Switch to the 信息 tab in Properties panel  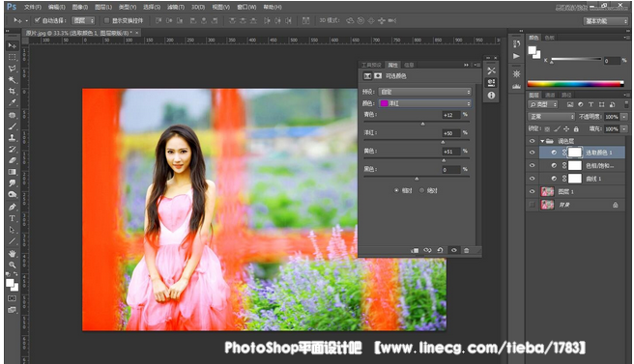[409, 65]
